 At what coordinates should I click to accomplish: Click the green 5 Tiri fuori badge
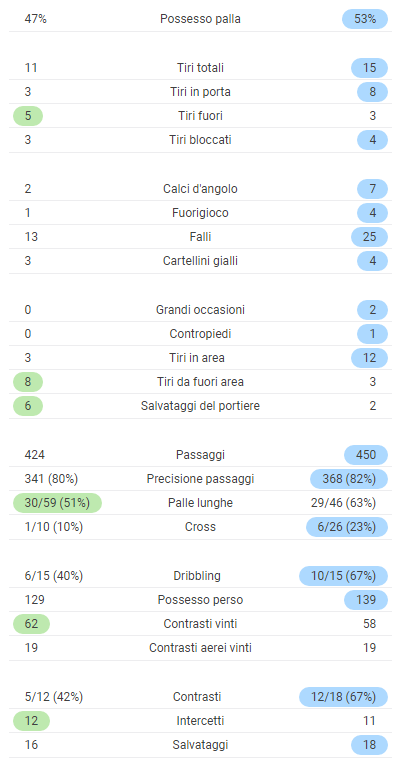[28, 116]
